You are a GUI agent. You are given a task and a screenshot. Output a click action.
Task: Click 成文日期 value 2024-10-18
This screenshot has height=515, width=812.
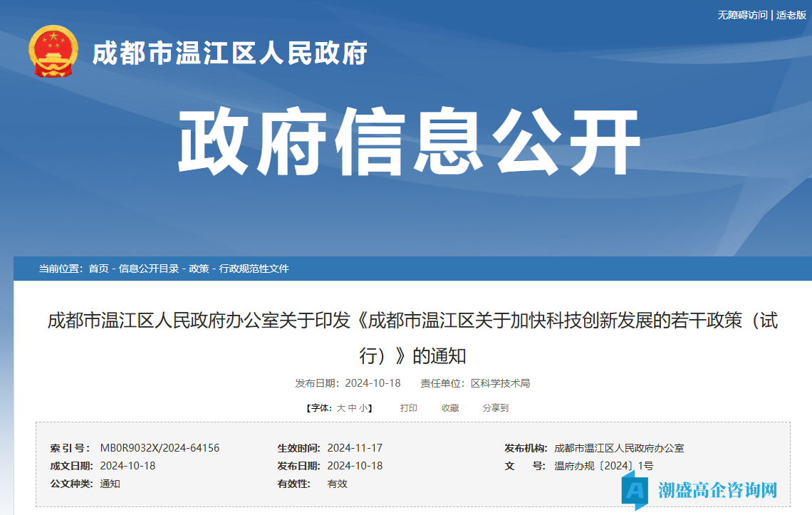(128, 466)
